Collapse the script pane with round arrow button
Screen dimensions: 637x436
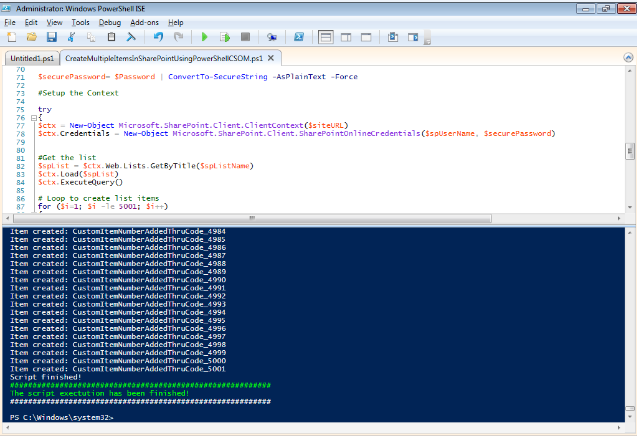coord(628,58)
